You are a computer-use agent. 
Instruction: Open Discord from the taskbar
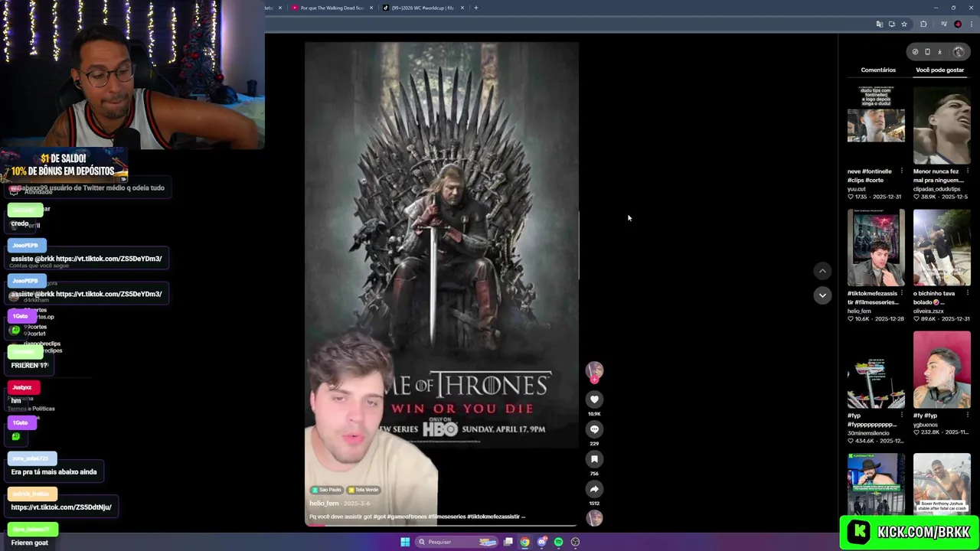pos(541,542)
